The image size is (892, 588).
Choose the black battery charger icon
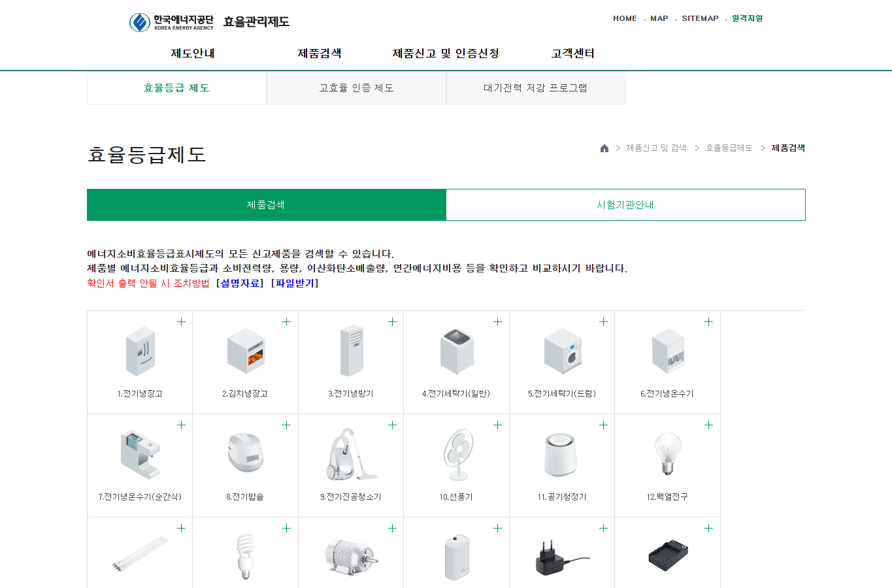pos(668,556)
